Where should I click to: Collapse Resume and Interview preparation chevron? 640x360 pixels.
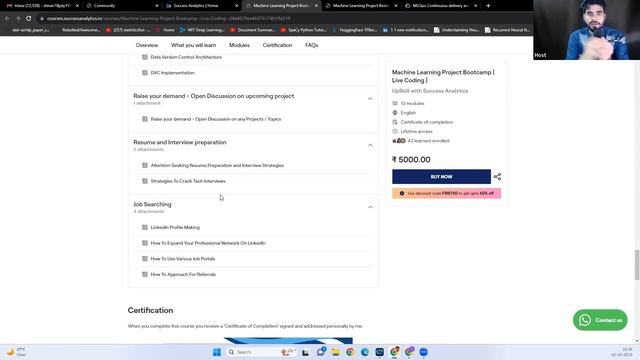tap(370, 145)
